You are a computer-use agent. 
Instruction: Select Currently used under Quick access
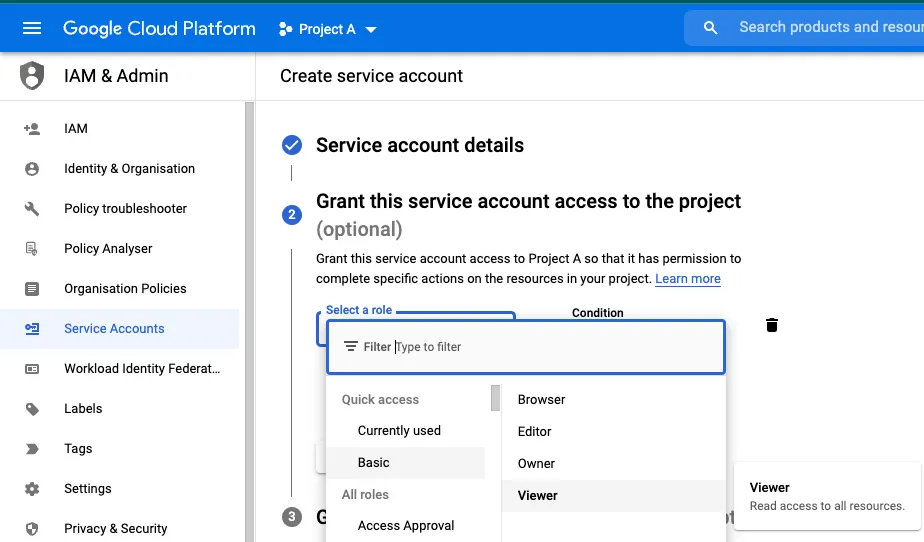[405, 431]
